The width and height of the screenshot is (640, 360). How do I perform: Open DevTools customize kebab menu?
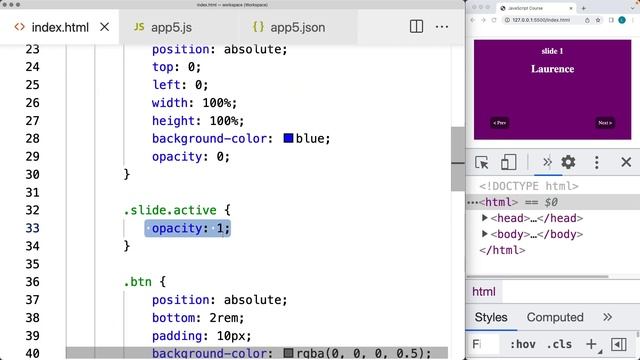pos(597,162)
